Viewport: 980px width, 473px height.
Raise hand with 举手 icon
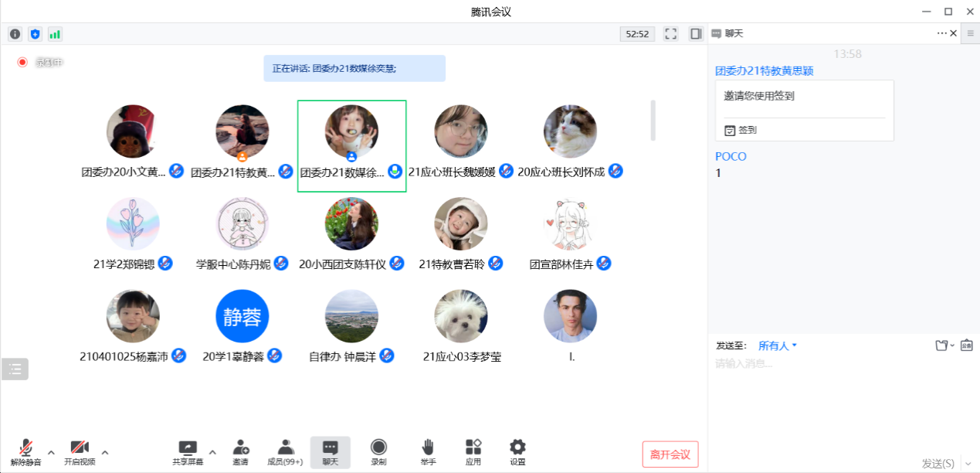click(428, 452)
